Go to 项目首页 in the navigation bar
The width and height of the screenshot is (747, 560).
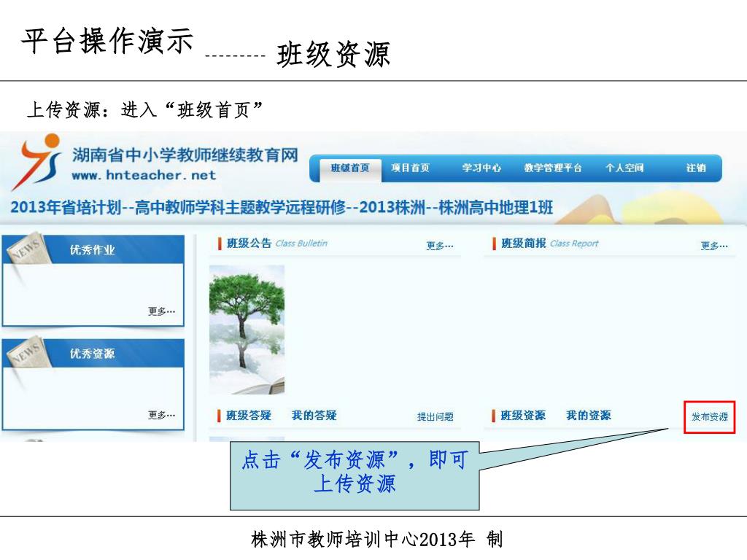click(x=410, y=168)
